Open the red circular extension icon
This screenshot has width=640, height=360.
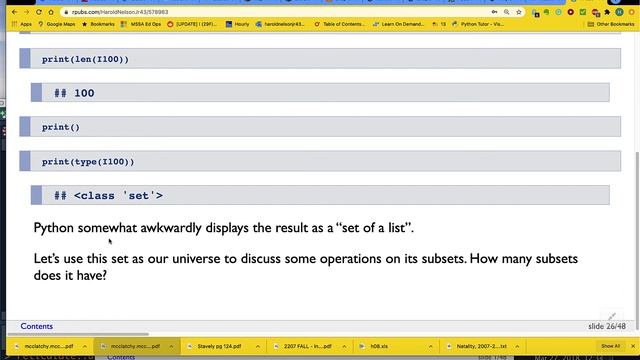[571, 12]
